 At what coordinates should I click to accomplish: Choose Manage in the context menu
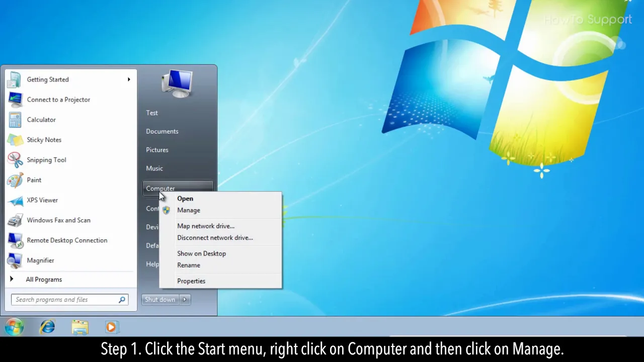pyautogui.click(x=189, y=210)
